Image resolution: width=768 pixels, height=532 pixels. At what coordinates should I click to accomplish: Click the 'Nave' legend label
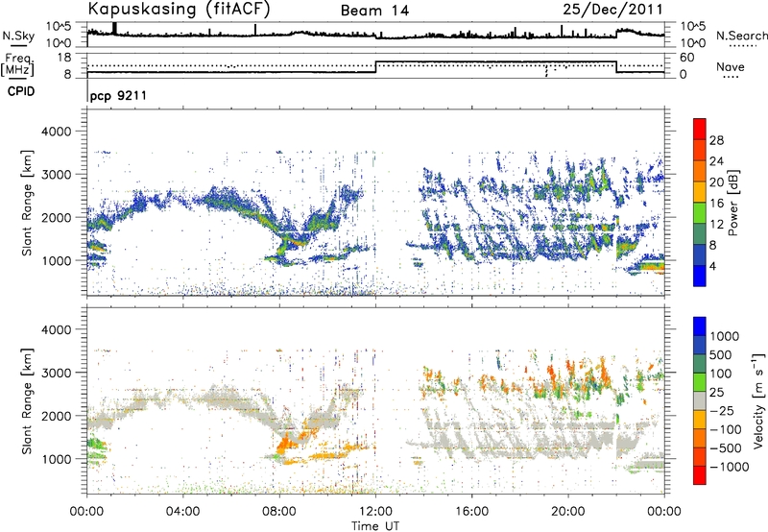point(731,67)
